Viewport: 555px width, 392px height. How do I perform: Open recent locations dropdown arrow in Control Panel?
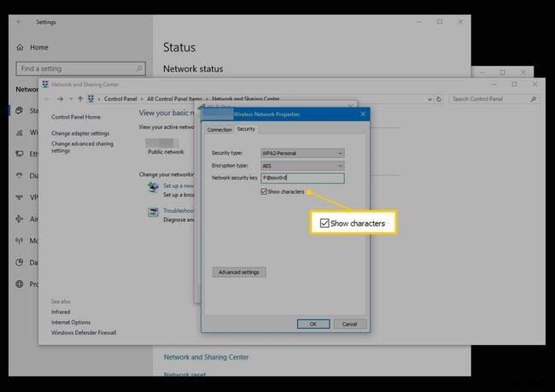tap(71, 99)
